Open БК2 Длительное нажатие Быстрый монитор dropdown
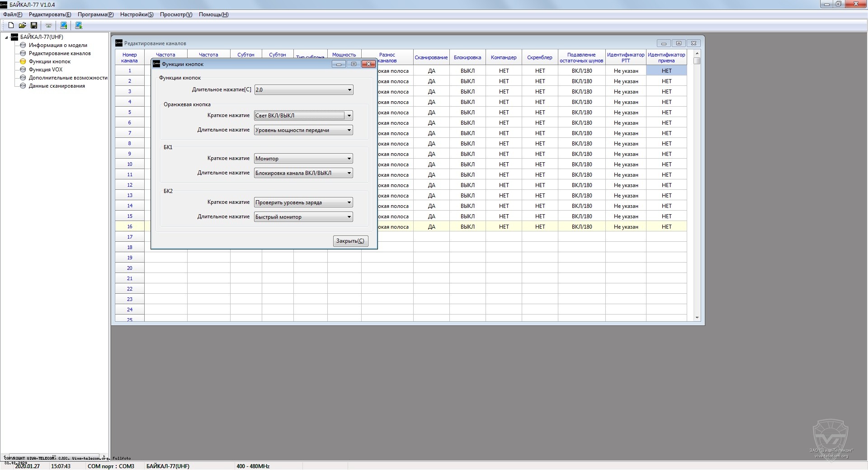 coord(349,217)
